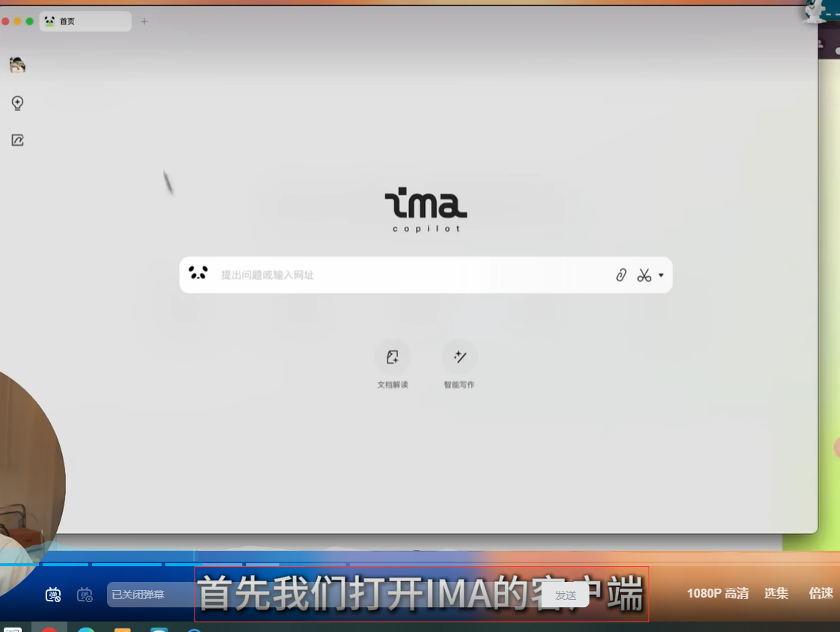Image resolution: width=840 pixels, height=632 pixels.
Task: Click the panda icon in search box
Action: click(198, 273)
